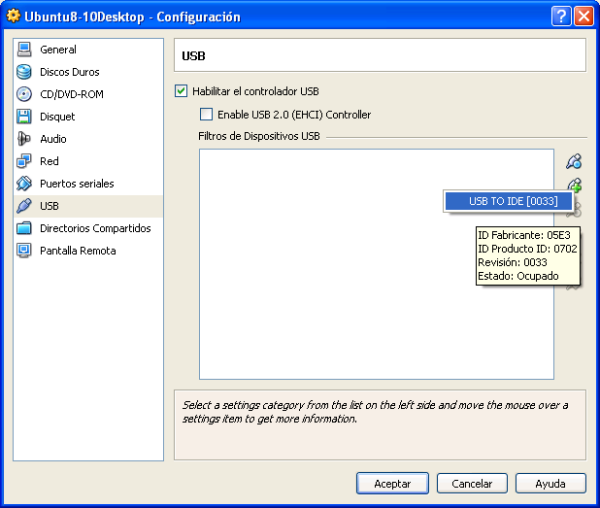This screenshot has height=508, width=600.
Task: Open the Disquet settings page
Action: pyautogui.click(x=57, y=117)
